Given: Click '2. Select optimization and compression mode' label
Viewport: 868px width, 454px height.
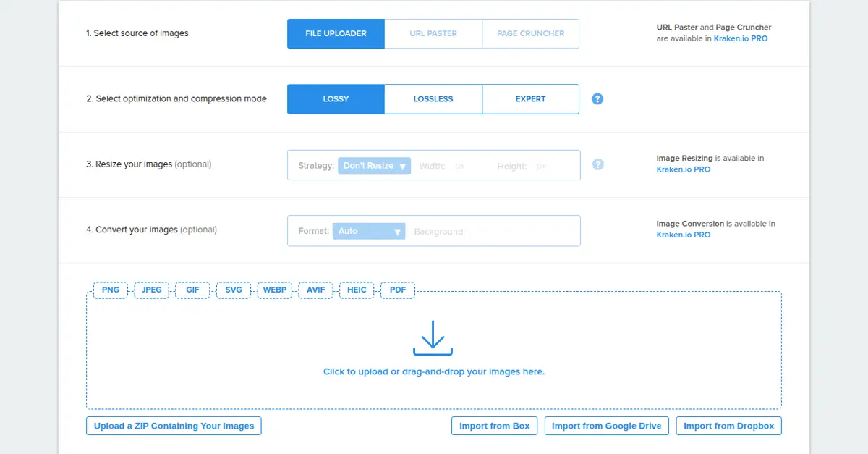Looking at the screenshot, I should [x=176, y=99].
